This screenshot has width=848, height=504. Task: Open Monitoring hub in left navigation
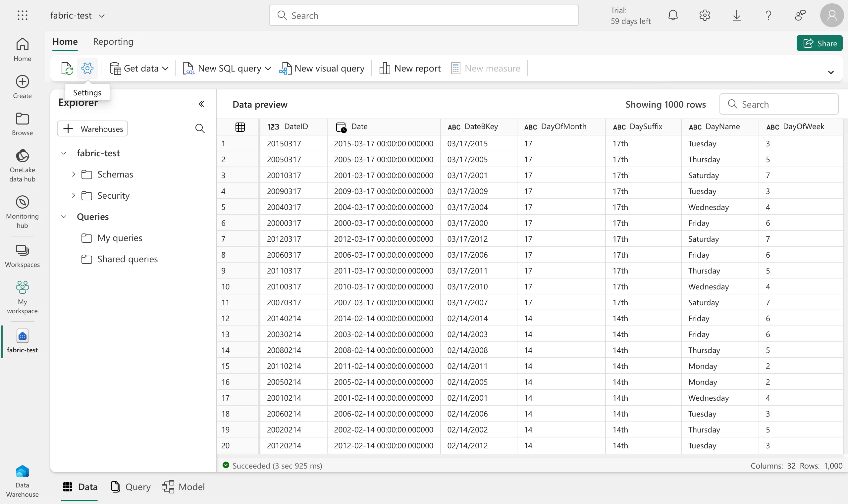pos(23,211)
